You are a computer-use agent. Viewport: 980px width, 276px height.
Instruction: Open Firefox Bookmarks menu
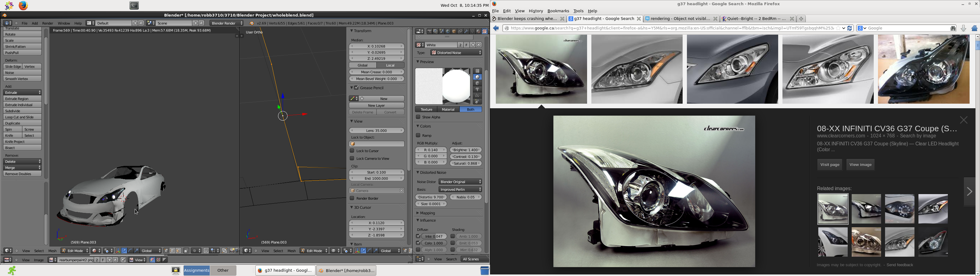[x=558, y=11]
